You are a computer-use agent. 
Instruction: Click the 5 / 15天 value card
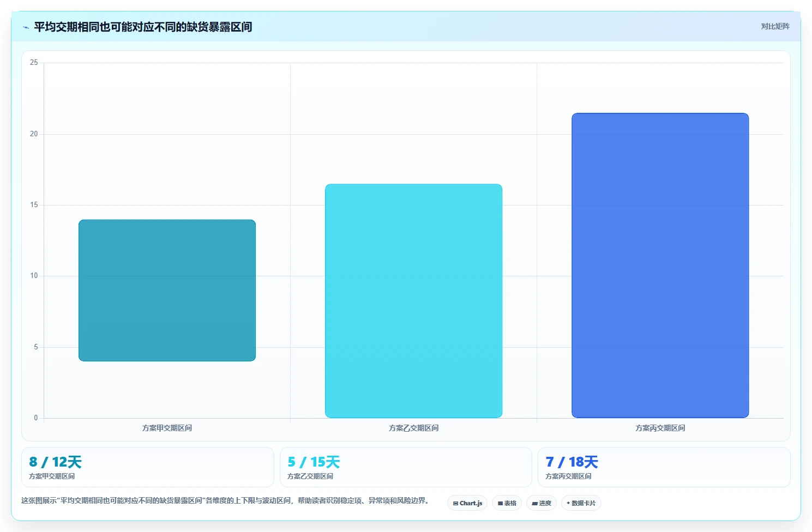[406, 467]
